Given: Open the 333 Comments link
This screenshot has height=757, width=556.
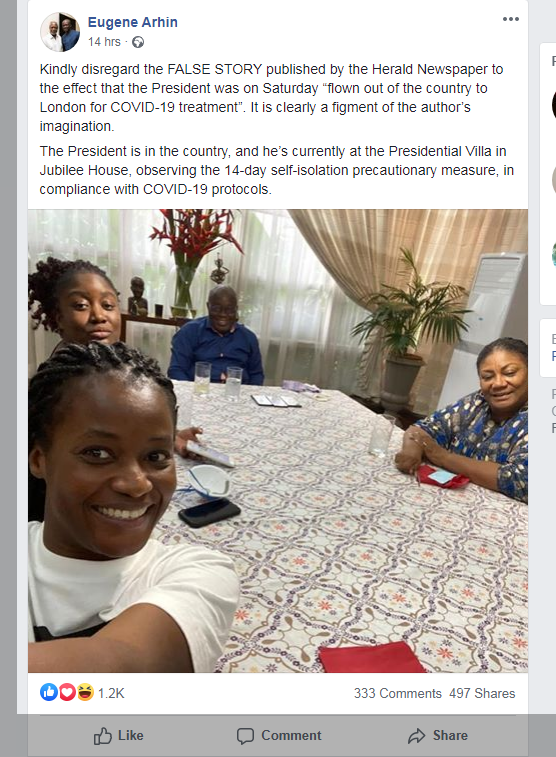Looking at the screenshot, I should (x=398, y=693).
